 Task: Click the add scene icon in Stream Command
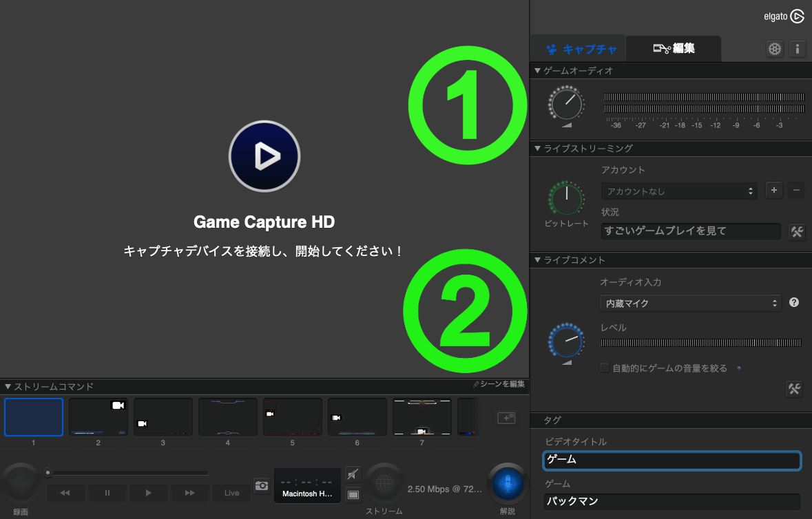(506, 417)
